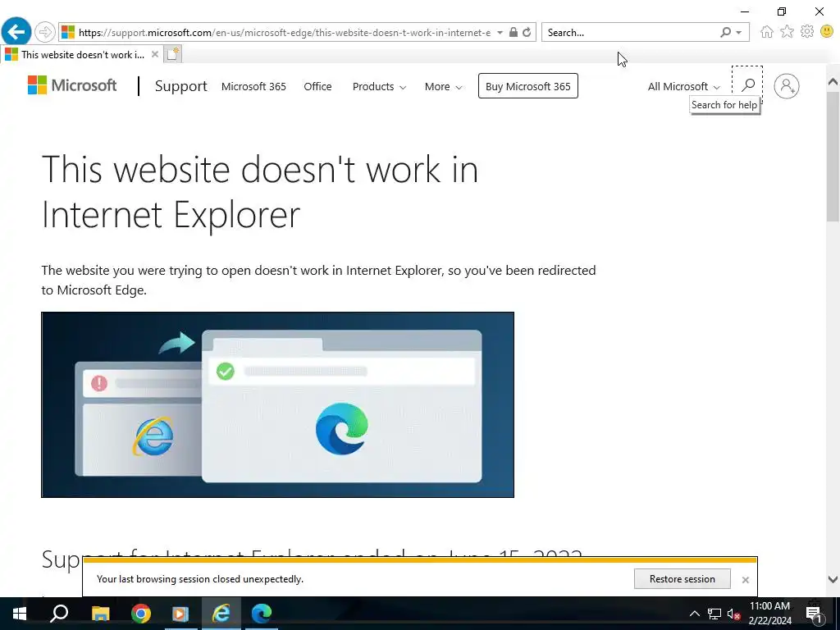Click the Internet Explorer taskbar icon
Viewport: 840px width, 630px height.
pos(221,614)
